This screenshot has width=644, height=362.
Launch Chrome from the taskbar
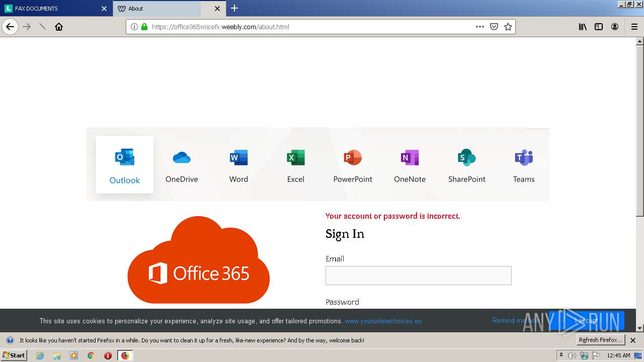[x=91, y=355]
